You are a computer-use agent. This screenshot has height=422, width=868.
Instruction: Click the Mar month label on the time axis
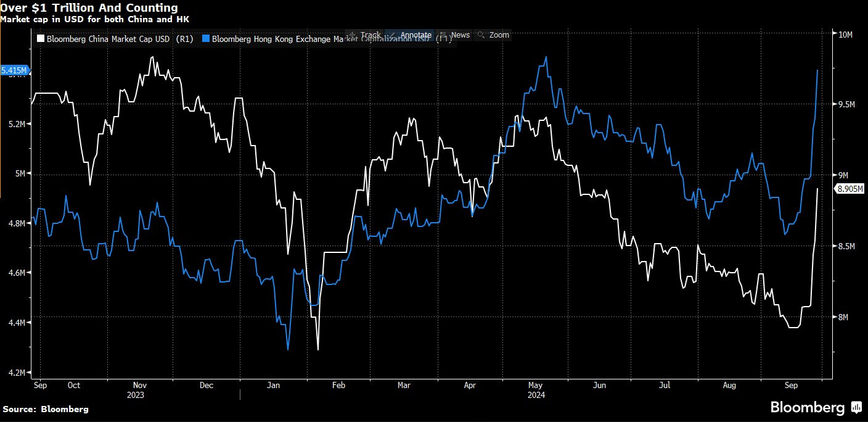click(x=404, y=386)
